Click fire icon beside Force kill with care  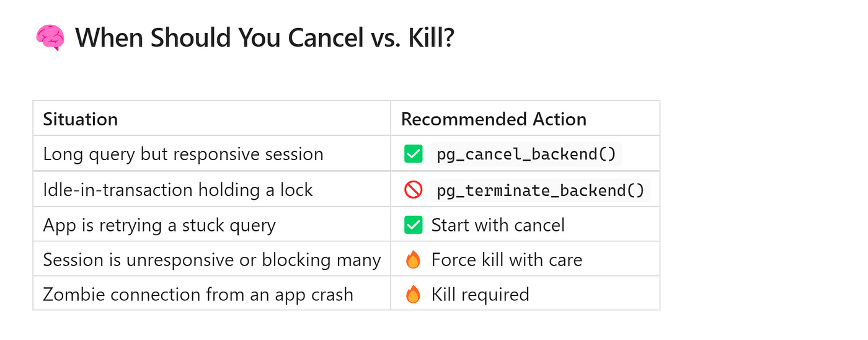point(413,259)
